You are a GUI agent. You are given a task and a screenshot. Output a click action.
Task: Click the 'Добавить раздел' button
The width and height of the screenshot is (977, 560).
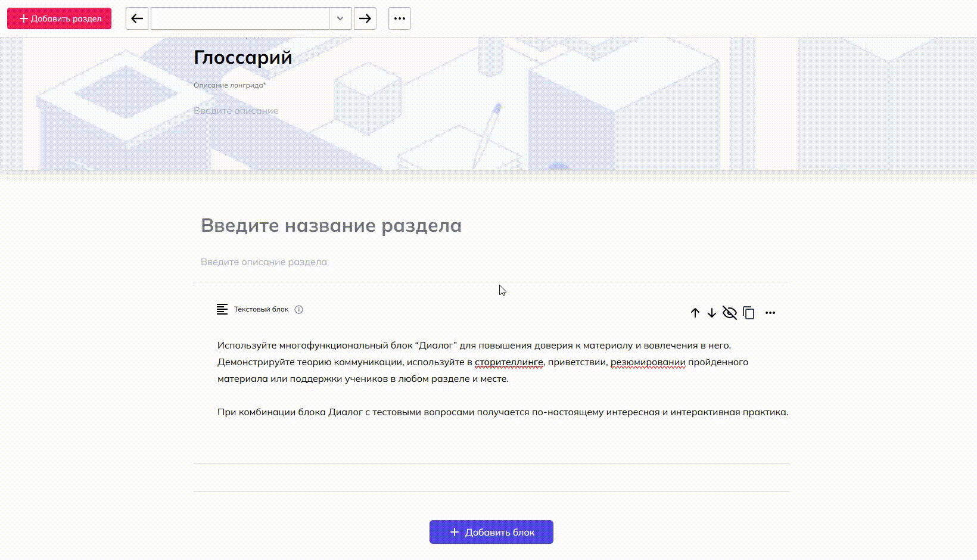pyautogui.click(x=59, y=18)
